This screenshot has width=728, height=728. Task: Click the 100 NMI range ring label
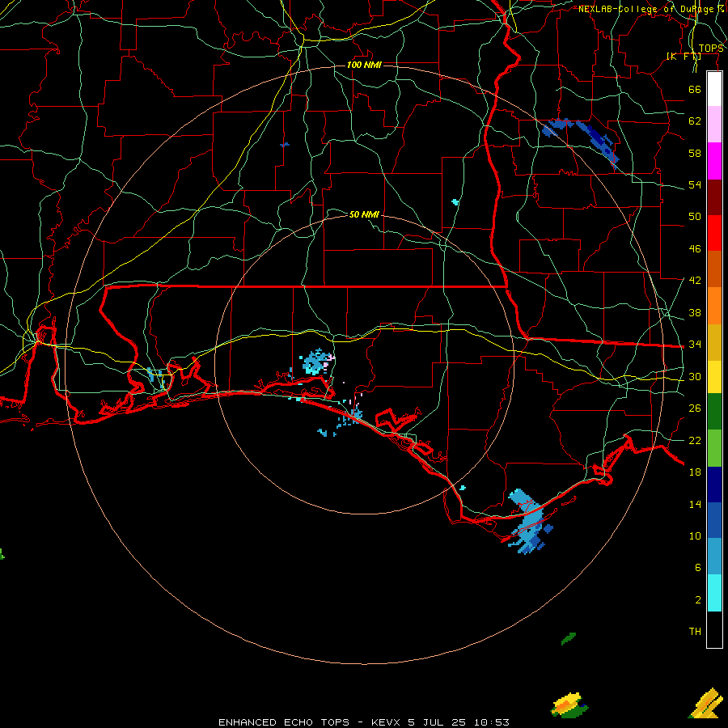point(364,65)
